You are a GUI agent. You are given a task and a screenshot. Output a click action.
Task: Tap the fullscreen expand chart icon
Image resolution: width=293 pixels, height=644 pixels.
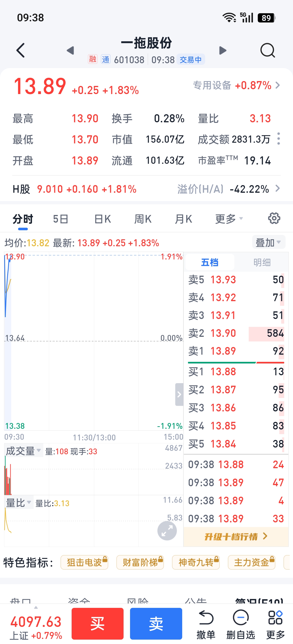click(x=167, y=531)
